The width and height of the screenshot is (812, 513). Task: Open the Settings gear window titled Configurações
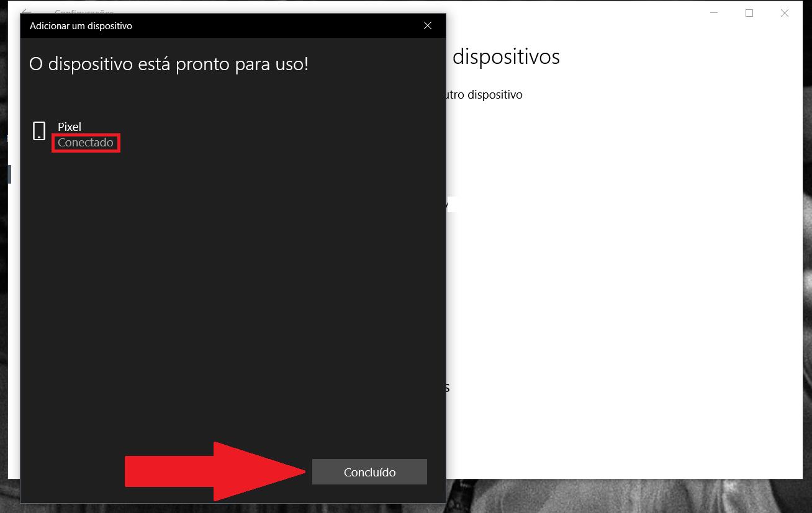[84, 12]
